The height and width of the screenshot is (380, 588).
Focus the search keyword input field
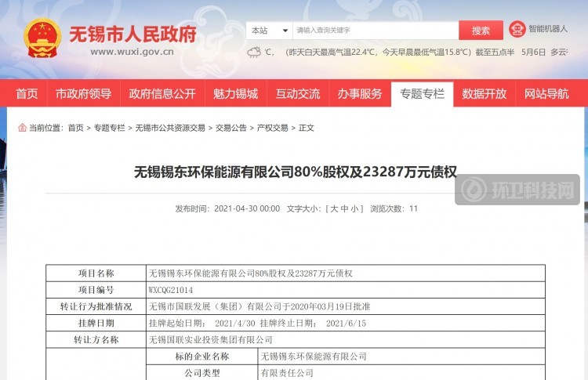[x=376, y=31]
